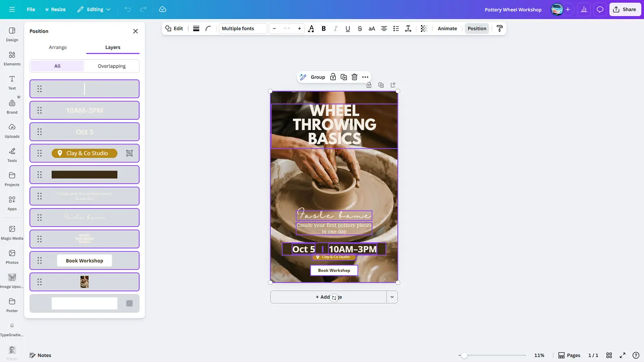Open the Text panel in the sidebar
This screenshot has width=644, height=362.
coord(12,82)
